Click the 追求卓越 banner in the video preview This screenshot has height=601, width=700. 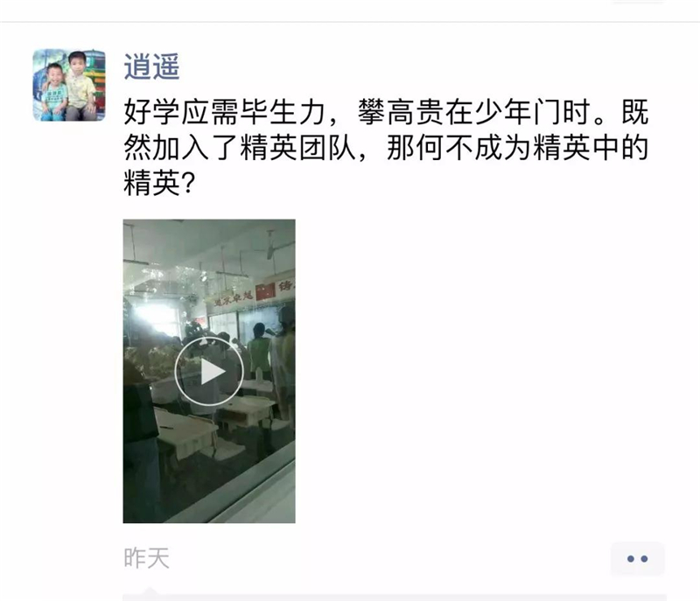pyautogui.click(x=232, y=297)
